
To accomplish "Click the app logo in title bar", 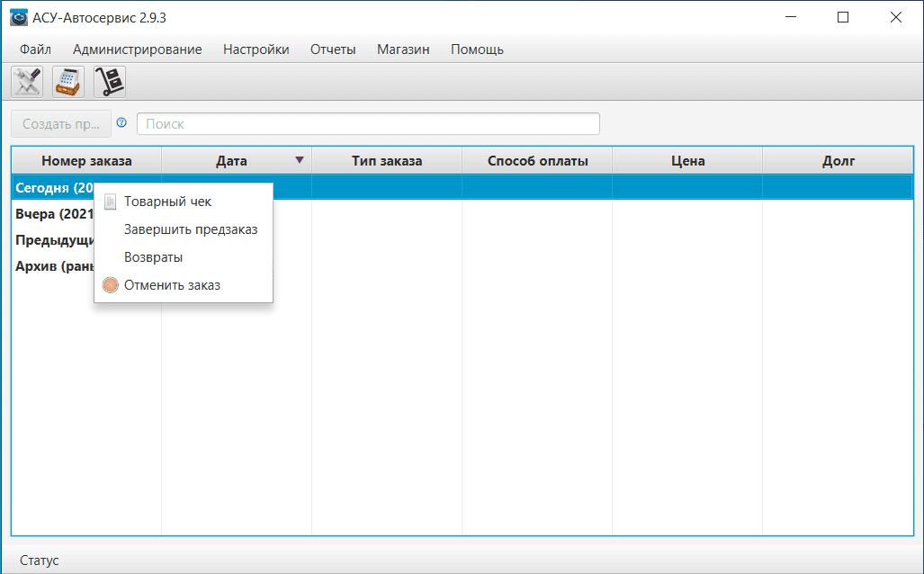I will 19,18.
